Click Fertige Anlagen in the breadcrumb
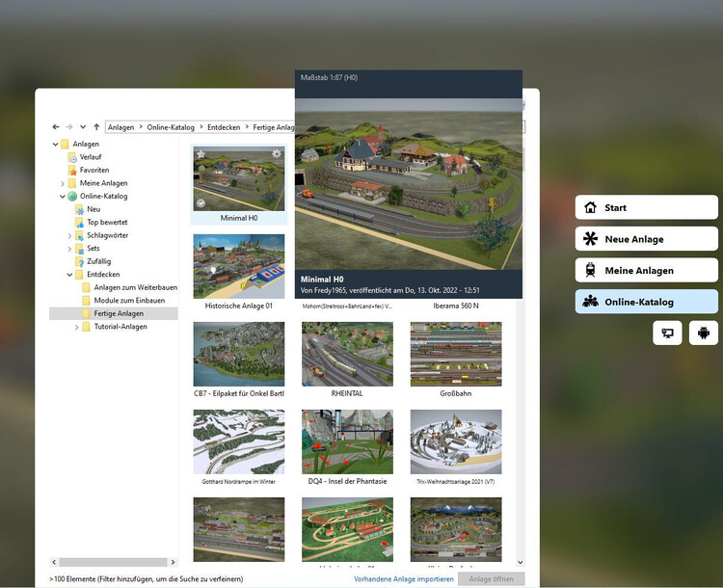The image size is (723, 588). 274,127
